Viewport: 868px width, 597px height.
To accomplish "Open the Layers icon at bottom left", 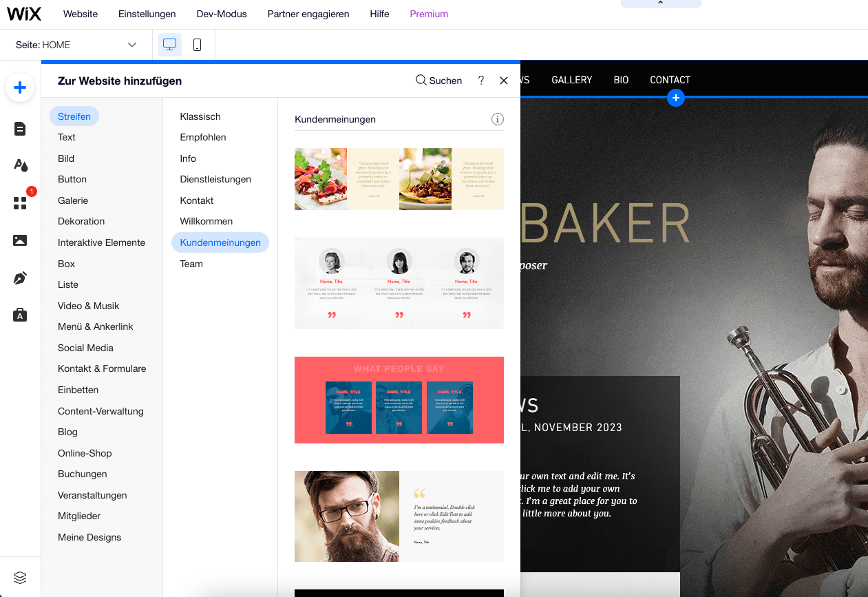I will pos(20,577).
